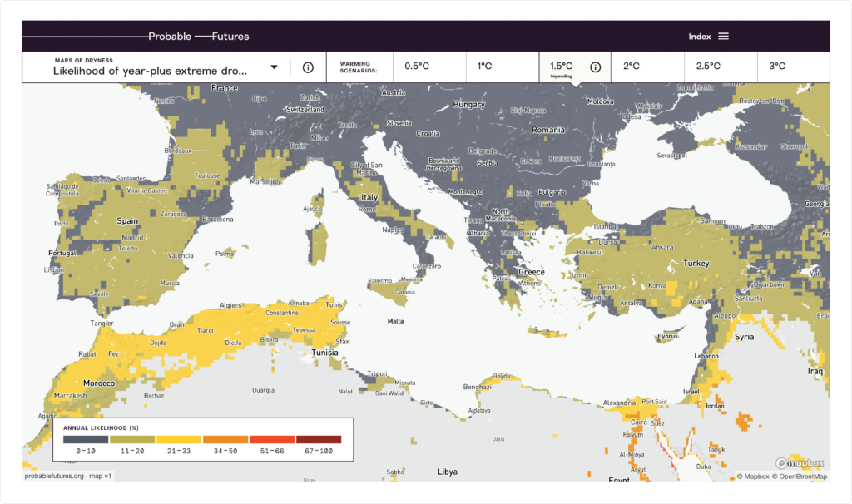Click the 'Morocco' label on the map
This screenshot has height=504, width=852.
[99, 383]
